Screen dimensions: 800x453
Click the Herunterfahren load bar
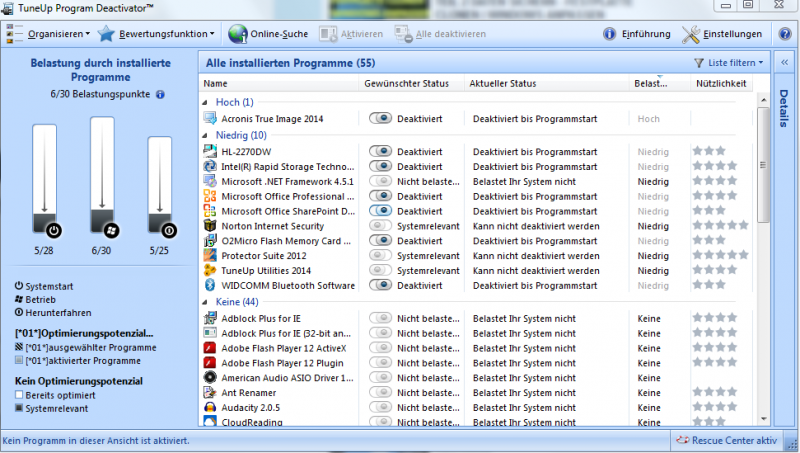tap(160, 187)
